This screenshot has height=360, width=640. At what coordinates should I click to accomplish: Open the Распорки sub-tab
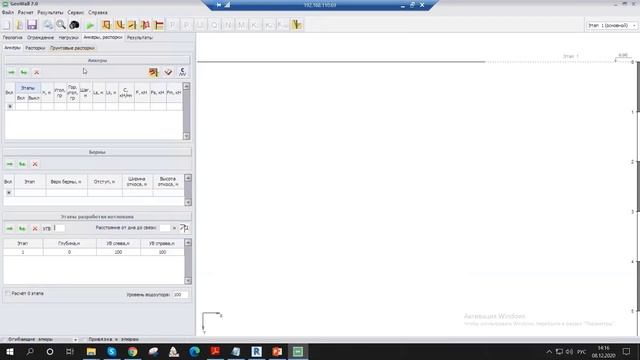tap(35, 48)
